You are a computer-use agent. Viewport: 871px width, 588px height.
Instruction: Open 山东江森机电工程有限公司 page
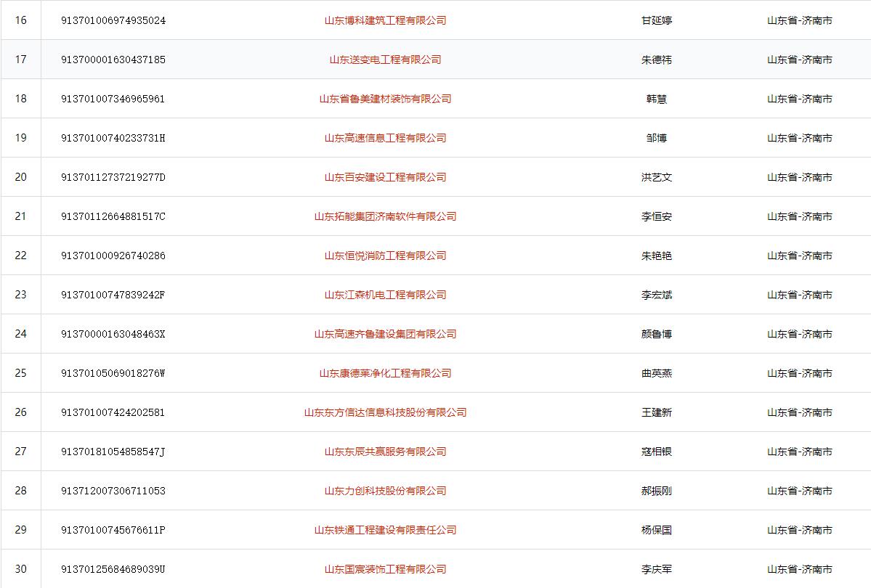click(x=385, y=295)
